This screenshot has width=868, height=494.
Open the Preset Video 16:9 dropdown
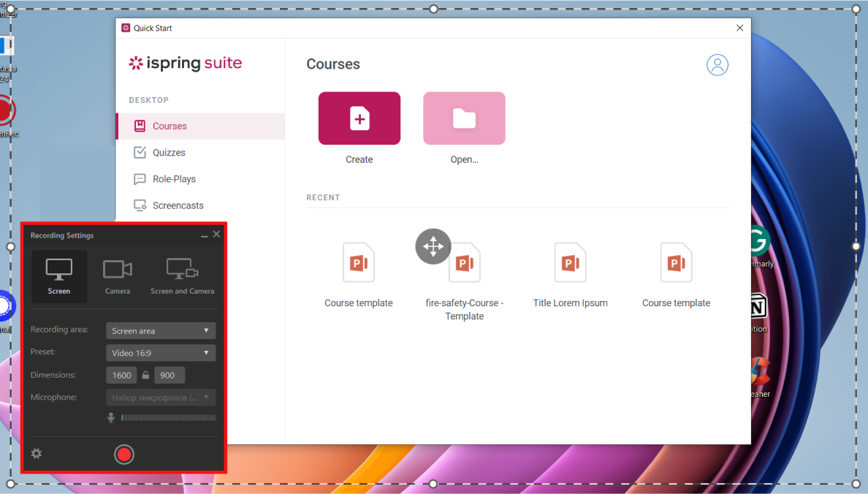coord(161,353)
